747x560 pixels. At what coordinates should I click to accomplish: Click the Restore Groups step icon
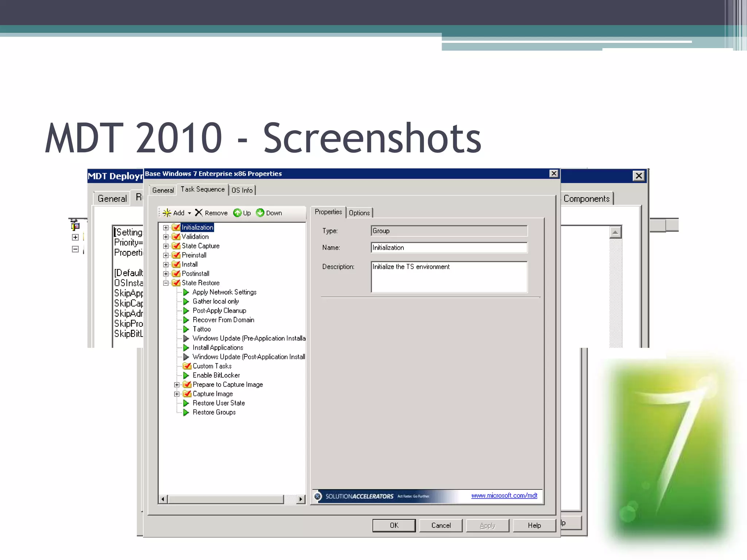pos(186,412)
